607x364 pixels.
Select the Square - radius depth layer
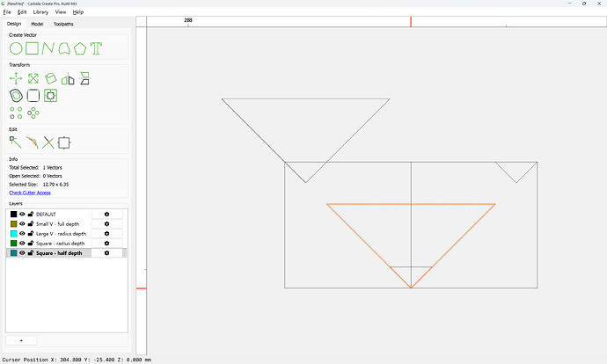[x=61, y=244]
